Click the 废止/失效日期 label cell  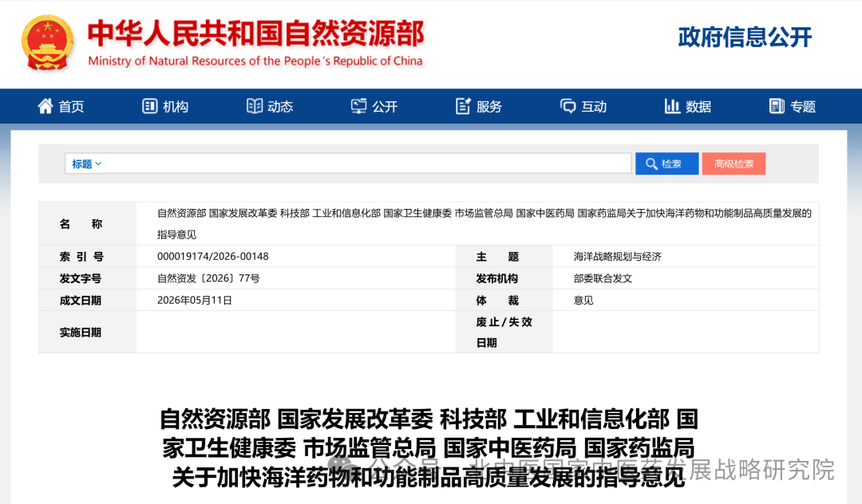504,333
